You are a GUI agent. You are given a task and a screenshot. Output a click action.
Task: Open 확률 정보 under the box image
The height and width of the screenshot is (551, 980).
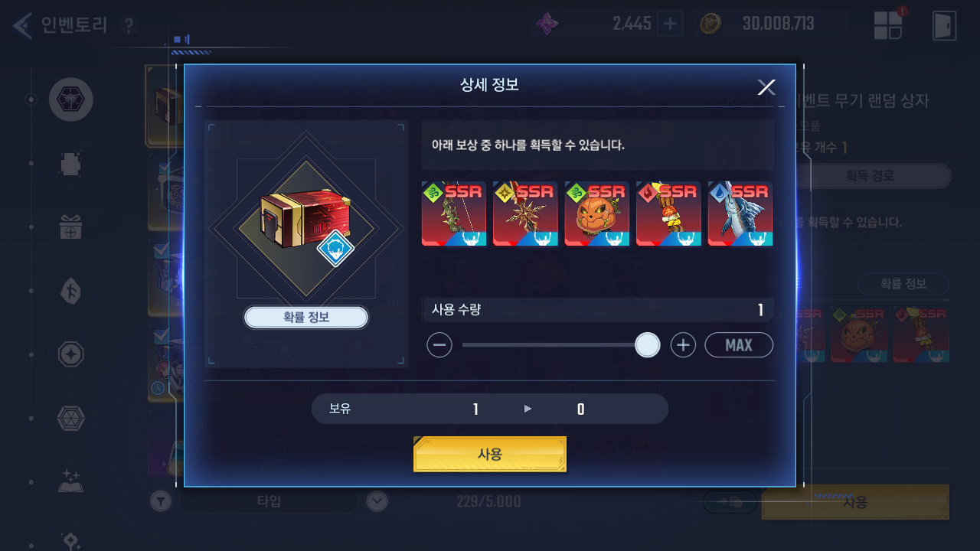pyautogui.click(x=306, y=317)
